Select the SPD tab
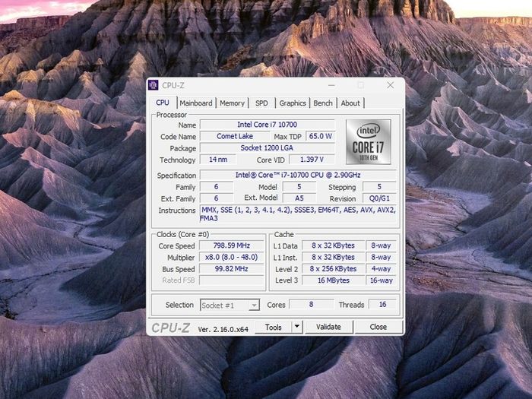 (261, 103)
